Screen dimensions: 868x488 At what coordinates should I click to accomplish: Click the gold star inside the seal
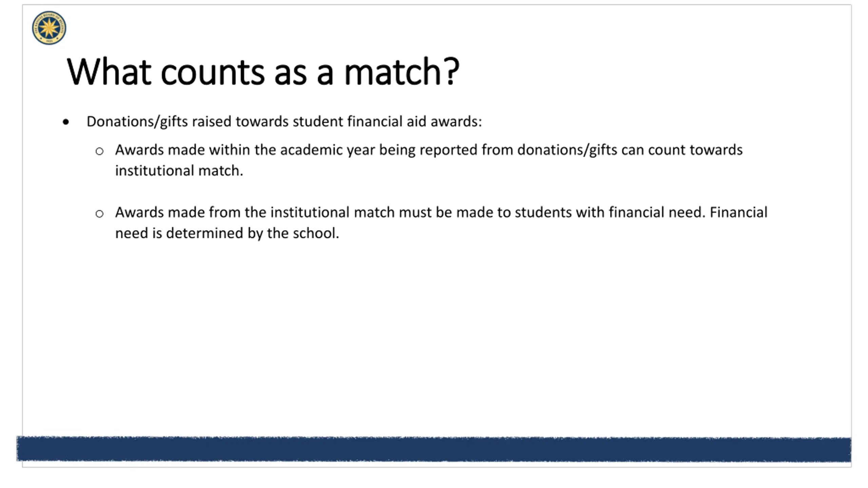[49, 28]
